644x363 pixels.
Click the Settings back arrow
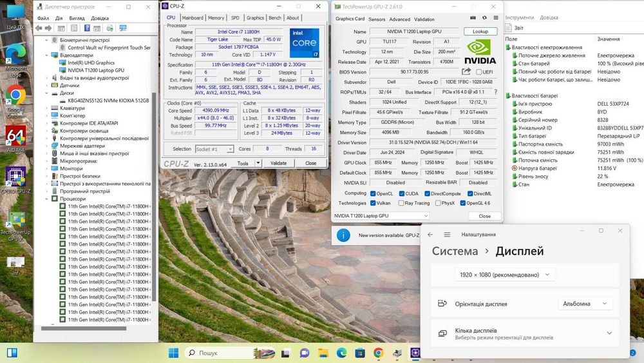(x=430, y=234)
